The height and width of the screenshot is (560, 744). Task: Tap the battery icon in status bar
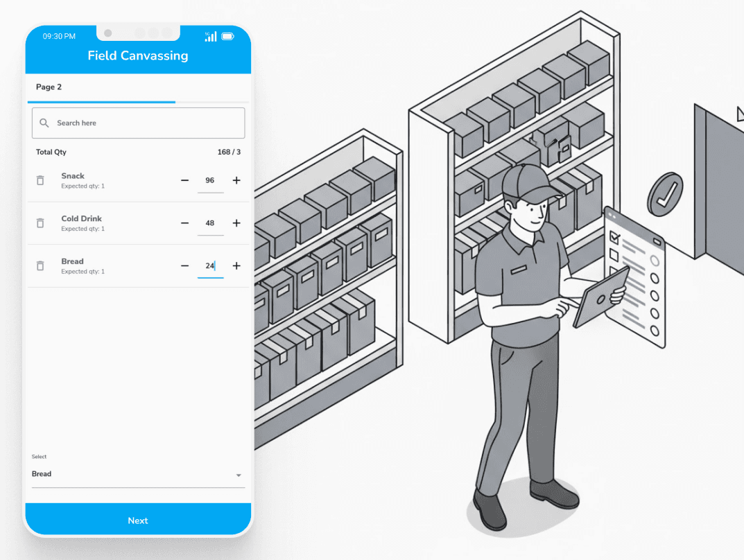(227, 36)
